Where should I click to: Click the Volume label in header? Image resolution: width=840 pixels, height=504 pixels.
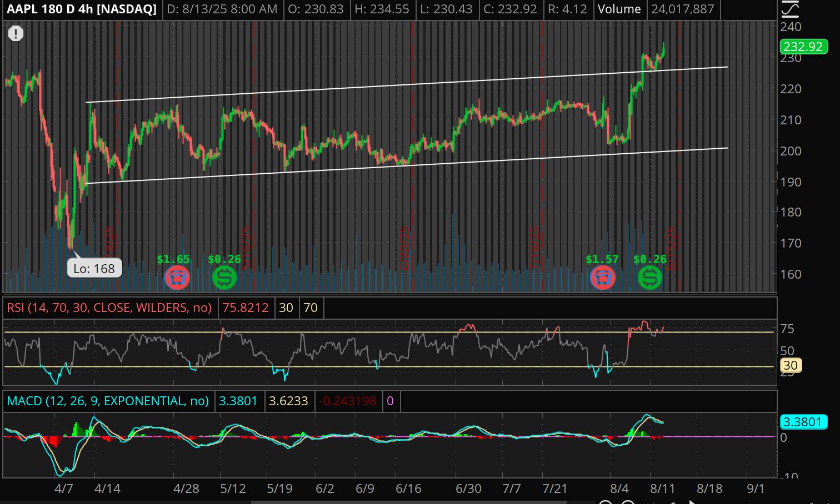pos(619,9)
